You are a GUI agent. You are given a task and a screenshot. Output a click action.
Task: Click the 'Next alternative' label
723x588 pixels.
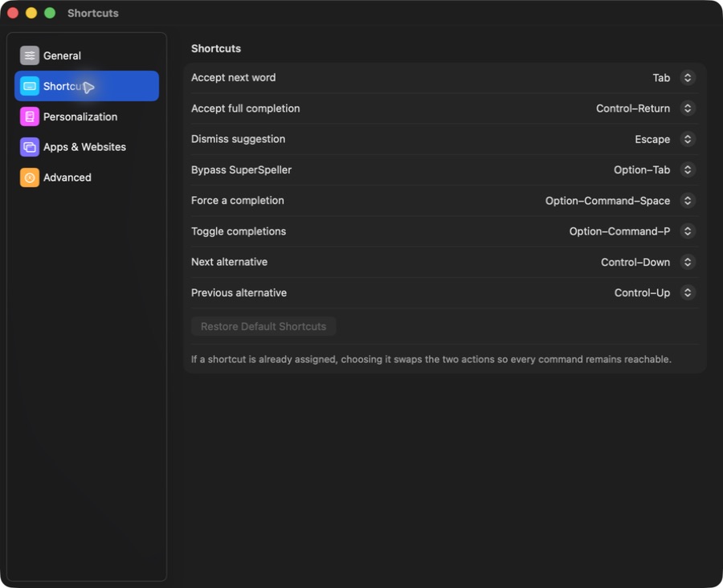coord(229,262)
